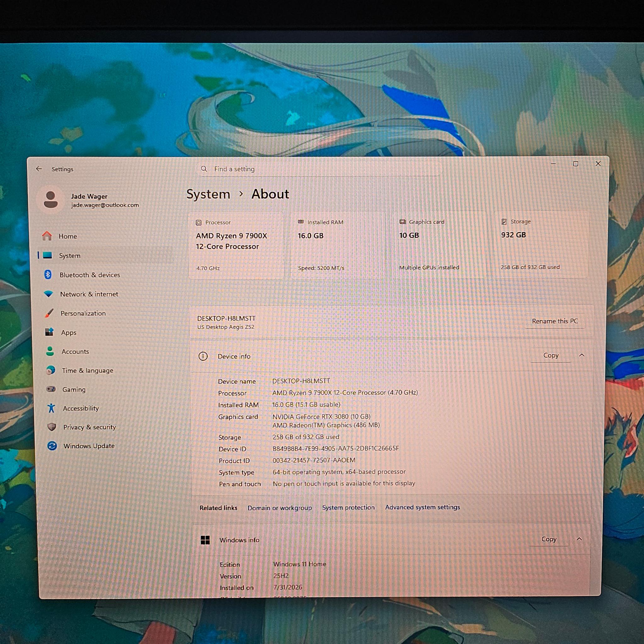
Task: Click the Time & language globe icon
Action: (x=51, y=370)
